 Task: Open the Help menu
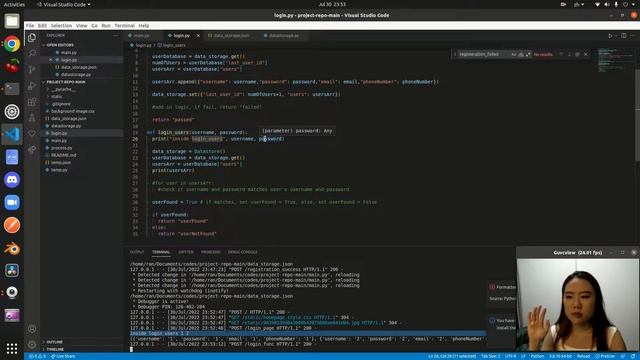click(144, 26)
